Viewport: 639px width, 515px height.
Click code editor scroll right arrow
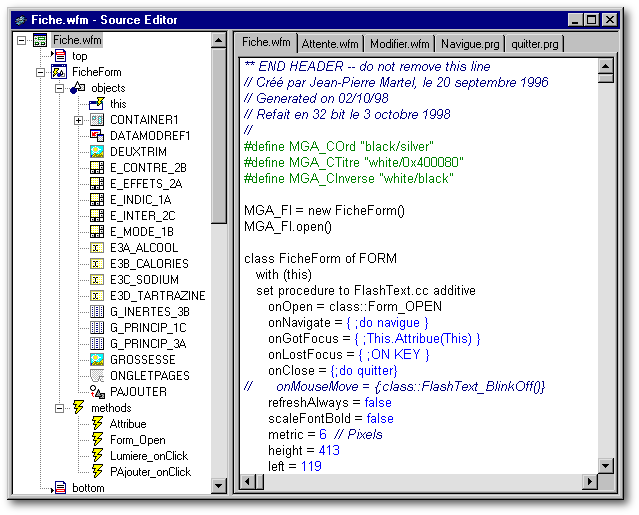pyautogui.click(x=590, y=482)
